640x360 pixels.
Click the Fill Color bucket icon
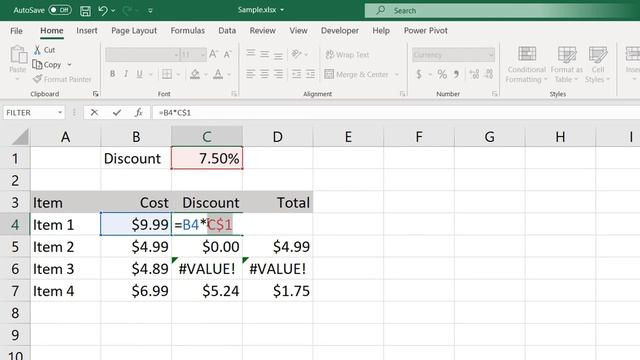[x=195, y=74]
